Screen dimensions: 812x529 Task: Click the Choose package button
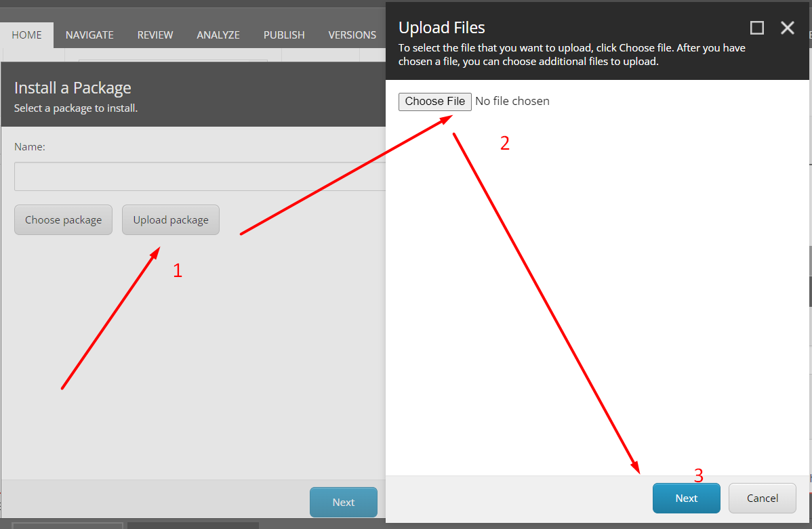(x=63, y=220)
